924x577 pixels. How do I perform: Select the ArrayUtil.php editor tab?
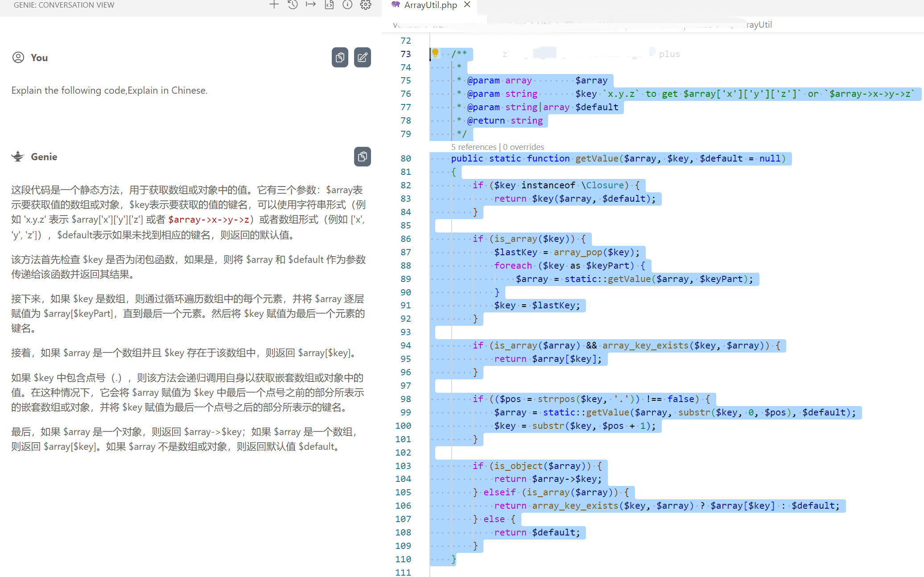point(430,5)
